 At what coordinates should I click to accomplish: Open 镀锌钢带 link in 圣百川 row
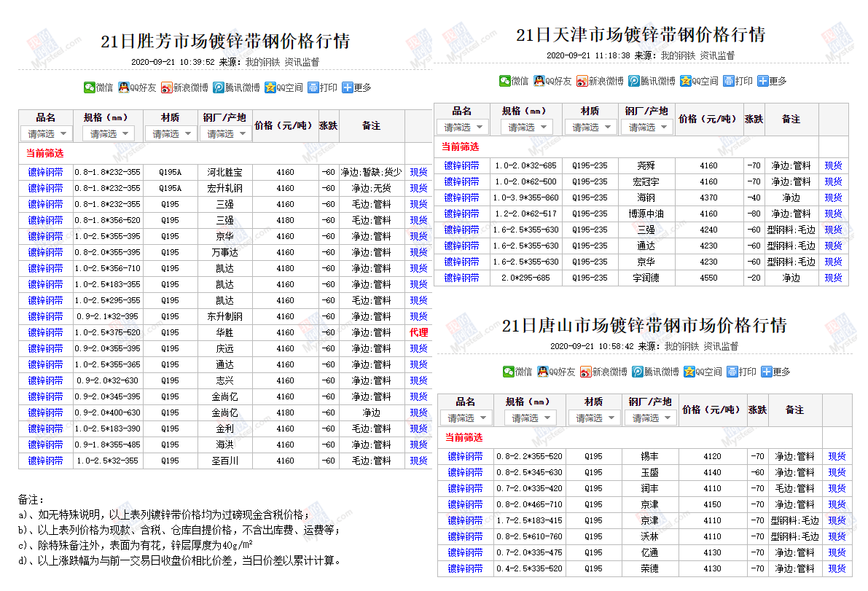click(x=45, y=461)
